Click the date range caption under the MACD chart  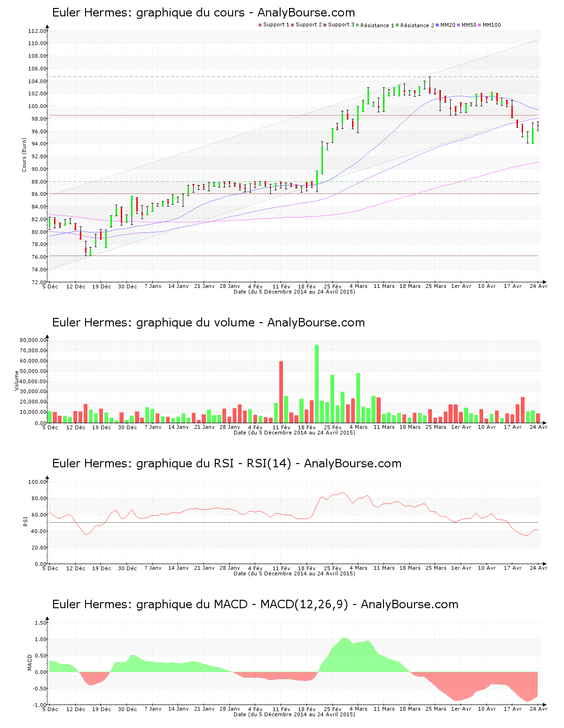pos(294,714)
